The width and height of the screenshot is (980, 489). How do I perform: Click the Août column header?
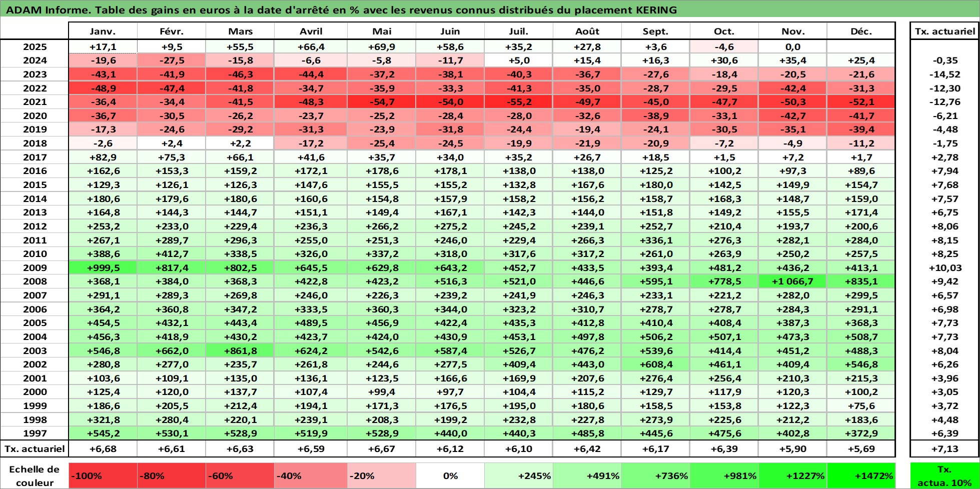pos(587,31)
